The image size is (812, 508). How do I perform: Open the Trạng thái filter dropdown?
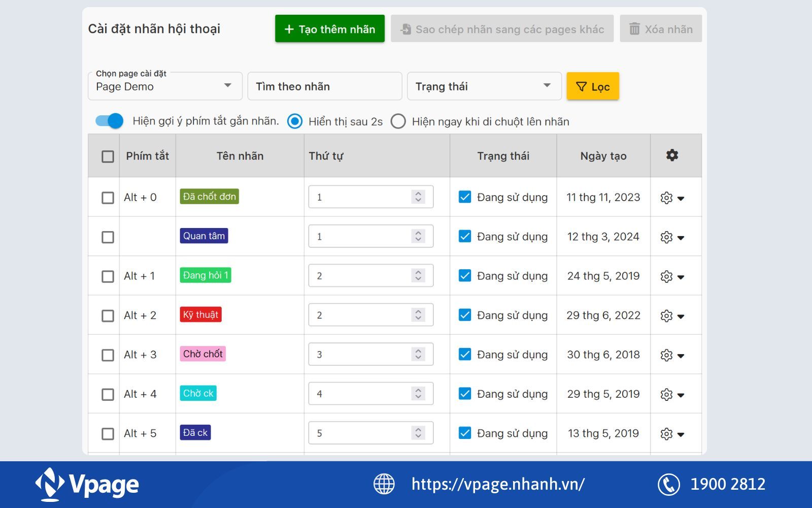click(484, 86)
